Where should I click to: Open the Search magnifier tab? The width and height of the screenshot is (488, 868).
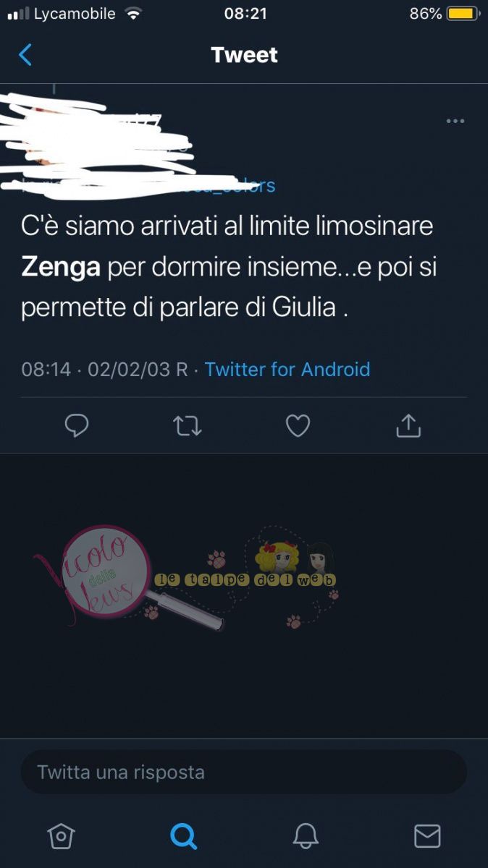pos(183,836)
